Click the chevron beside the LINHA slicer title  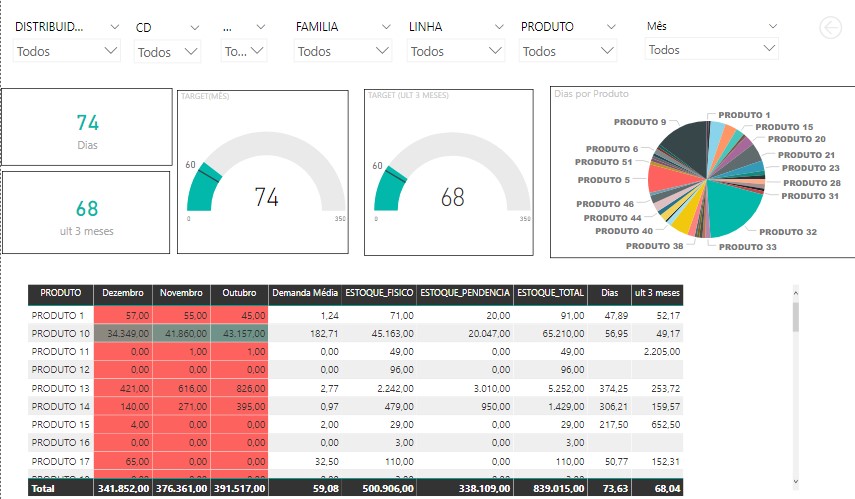(496, 27)
